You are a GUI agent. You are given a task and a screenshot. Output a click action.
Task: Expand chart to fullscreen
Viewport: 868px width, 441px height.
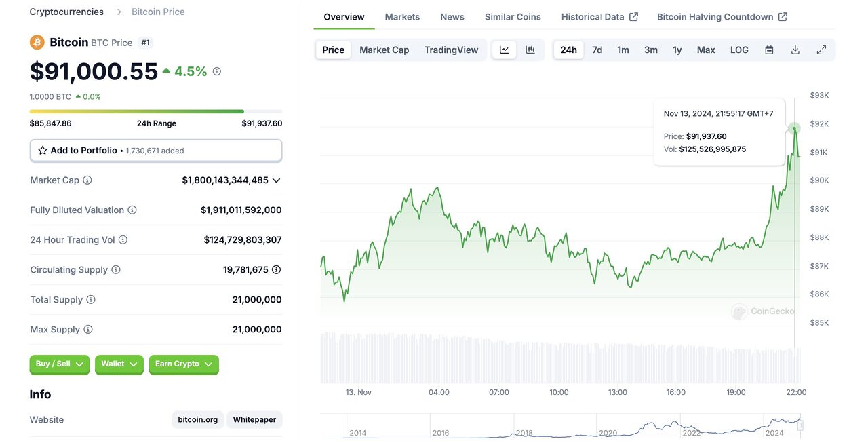click(821, 50)
